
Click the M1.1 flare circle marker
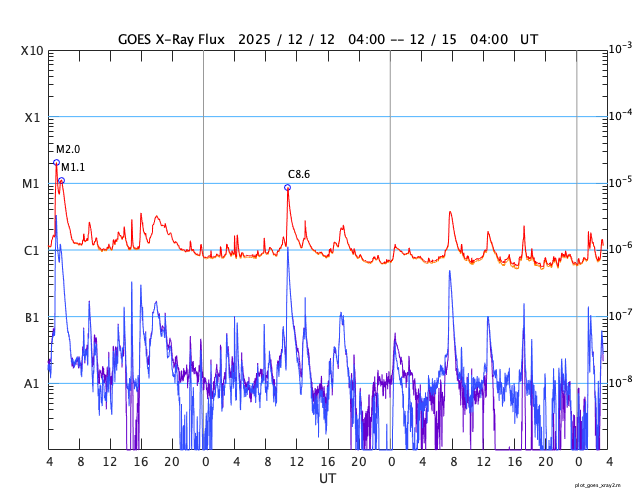[62, 181]
